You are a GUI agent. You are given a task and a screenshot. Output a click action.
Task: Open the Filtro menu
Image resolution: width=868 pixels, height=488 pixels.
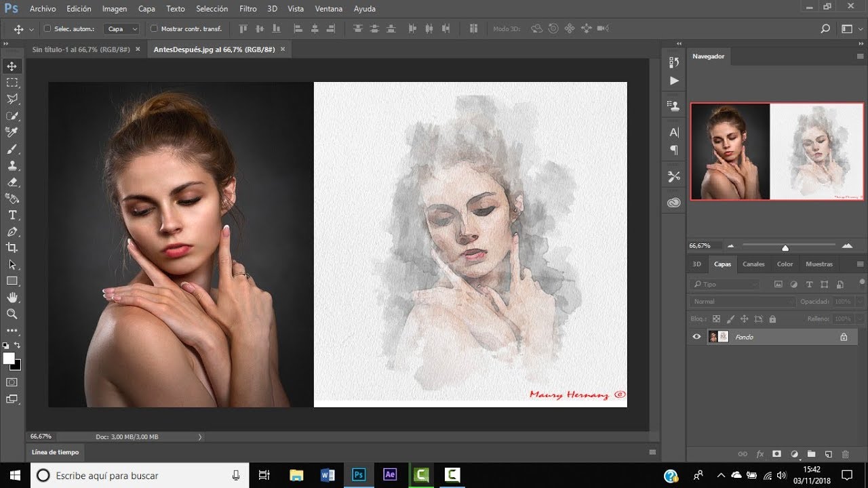point(248,9)
